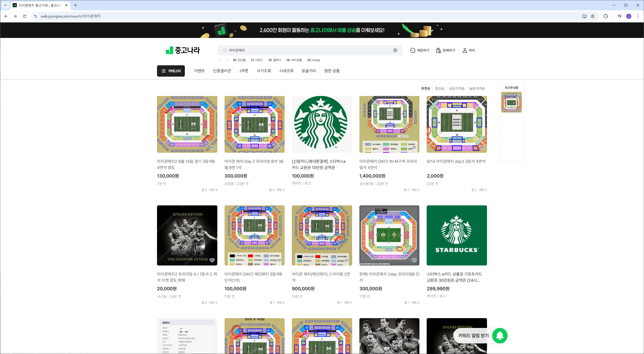
Task: Go to 인증셀러관 menu
Action: tap(222, 71)
